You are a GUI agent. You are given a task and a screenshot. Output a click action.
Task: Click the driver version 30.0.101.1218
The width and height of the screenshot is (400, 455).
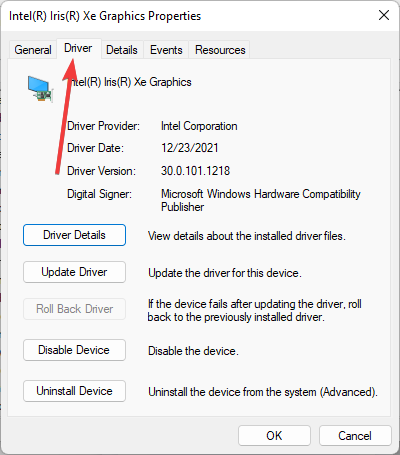coord(196,171)
